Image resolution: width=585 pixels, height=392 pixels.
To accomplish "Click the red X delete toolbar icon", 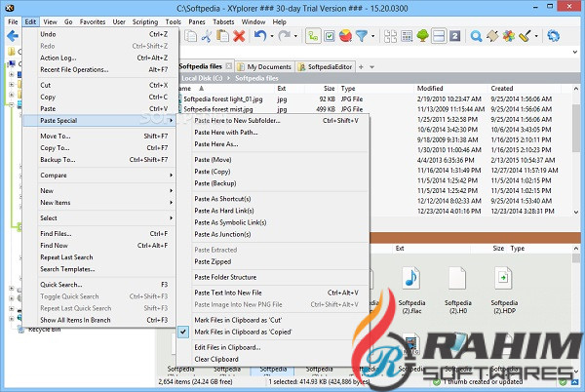I will pos(239,37).
